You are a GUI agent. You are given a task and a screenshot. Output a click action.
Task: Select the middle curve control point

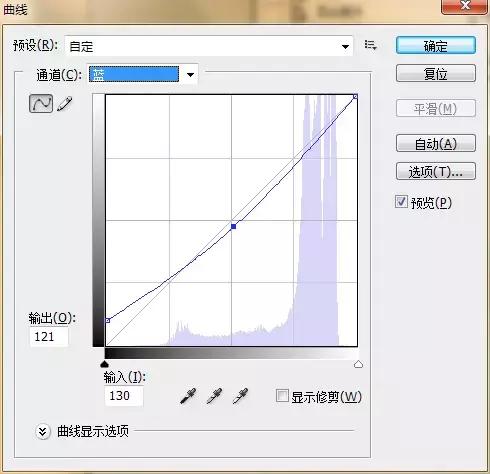234,227
